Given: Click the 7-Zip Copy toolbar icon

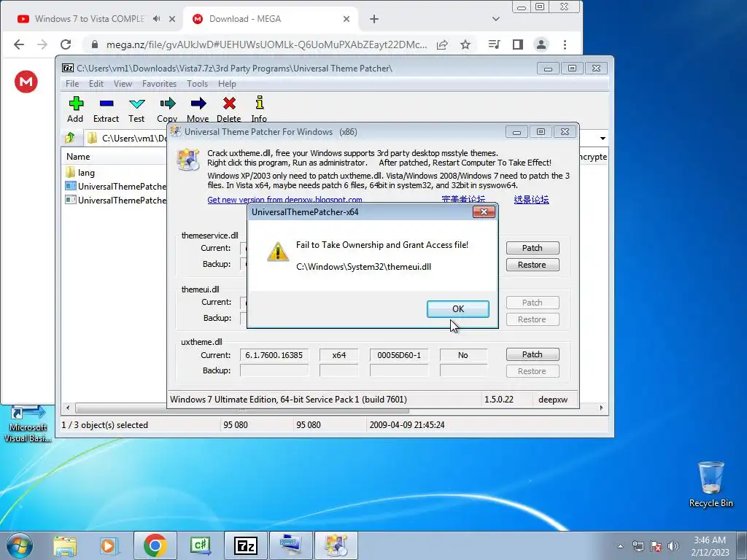Looking at the screenshot, I should coord(167,109).
